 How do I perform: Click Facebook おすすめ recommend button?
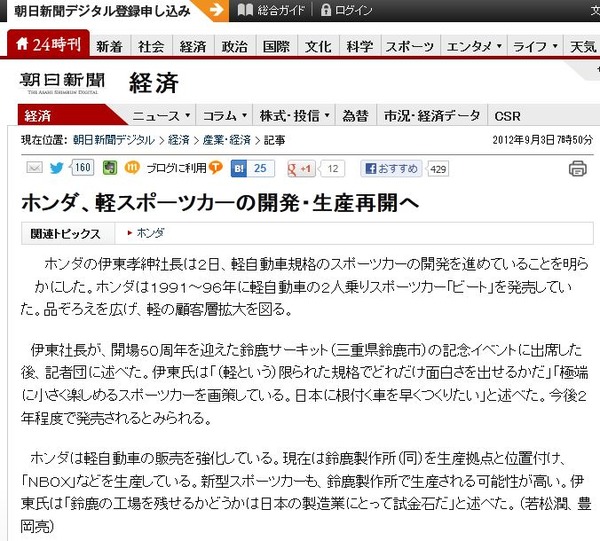click(x=391, y=169)
